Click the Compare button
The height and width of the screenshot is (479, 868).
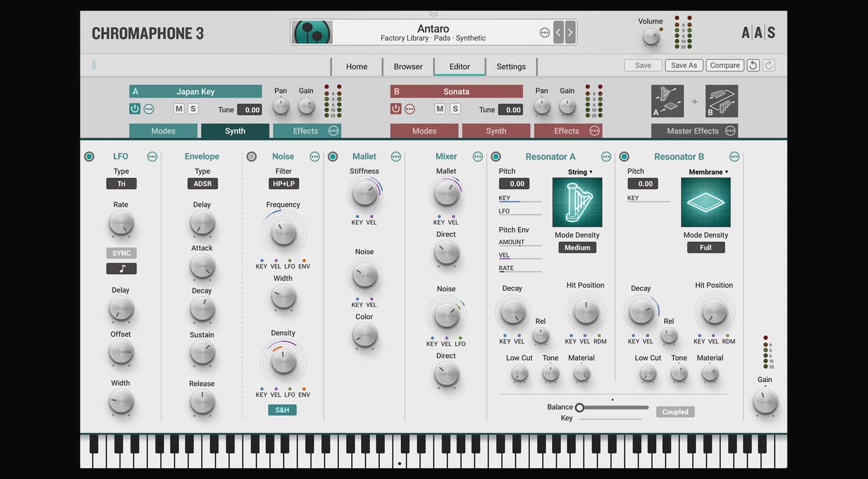pos(725,65)
